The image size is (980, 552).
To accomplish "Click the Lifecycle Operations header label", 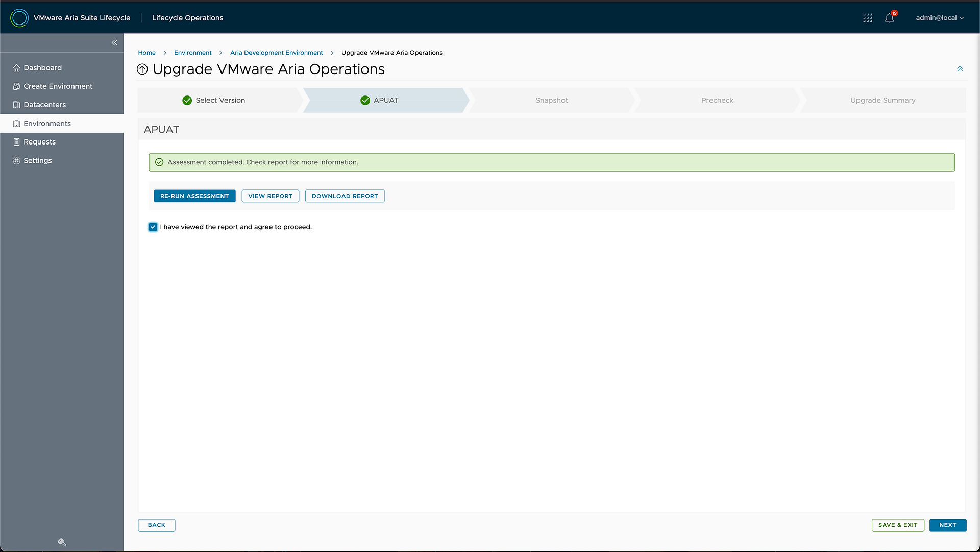I will coord(188,18).
